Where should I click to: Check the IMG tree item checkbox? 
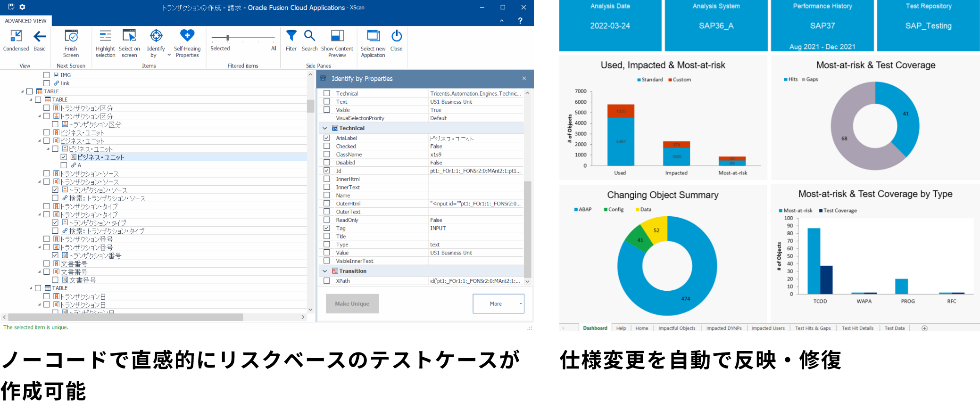coord(46,75)
